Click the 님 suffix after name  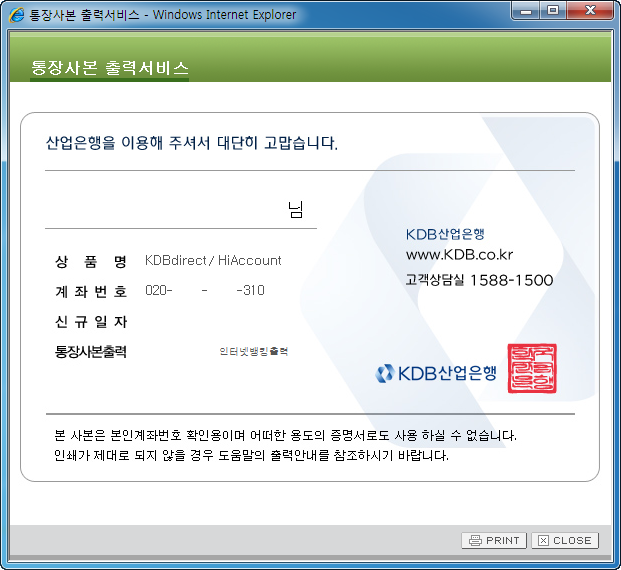click(x=295, y=210)
